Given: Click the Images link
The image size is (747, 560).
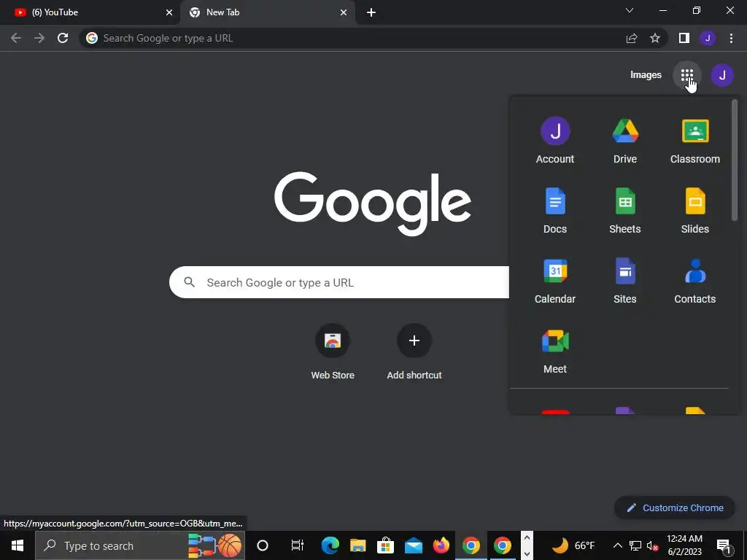Looking at the screenshot, I should tap(646, 75).
